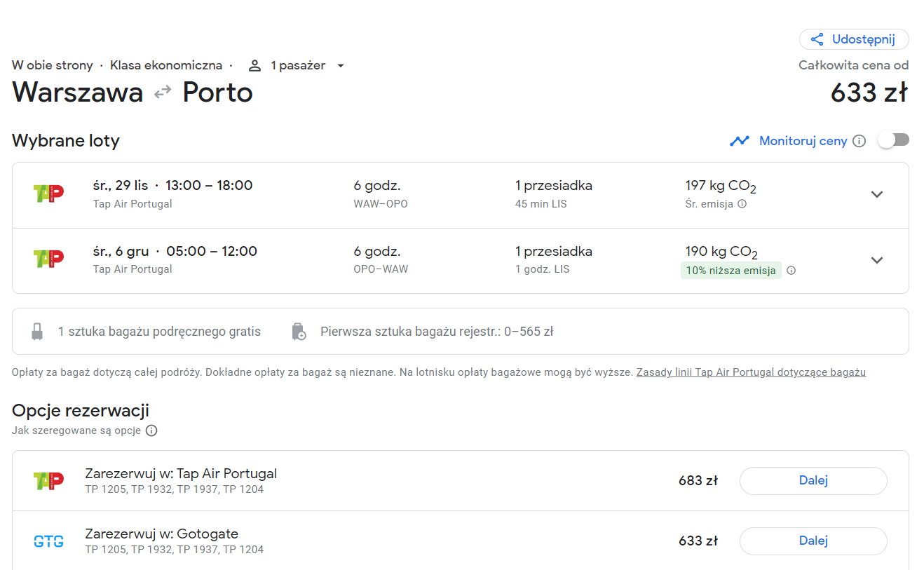Click TAP logo on the 29 lis flight

coord(48,194)
